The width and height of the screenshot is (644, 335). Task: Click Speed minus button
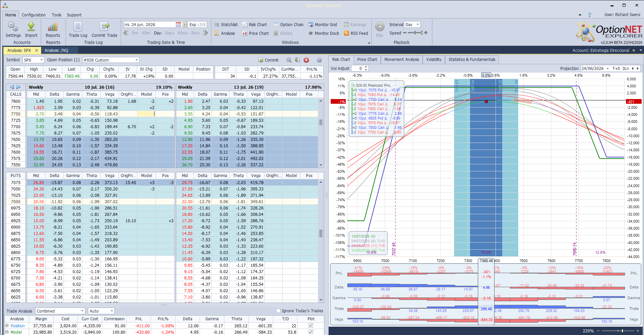click(405, 32)
